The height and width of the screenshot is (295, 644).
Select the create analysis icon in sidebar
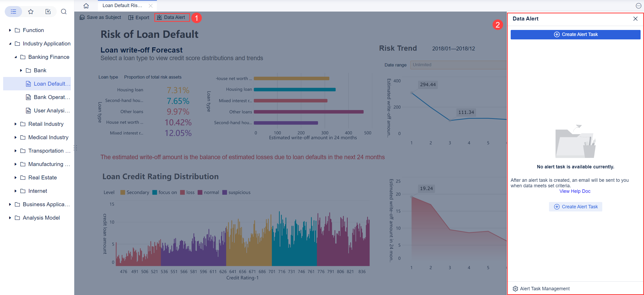tap(48, 12)
